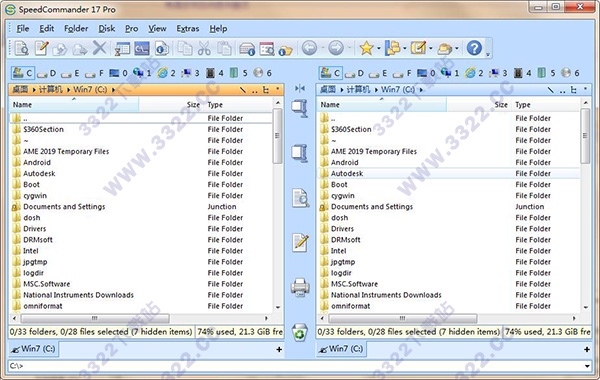600x380 pixels.
Task: Click the folder information toolbar icon
Action: (x=285, y=50)
